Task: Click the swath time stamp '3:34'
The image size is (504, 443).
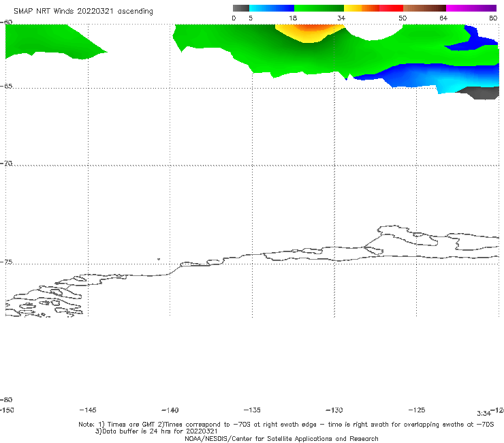Action: point(484,414)
